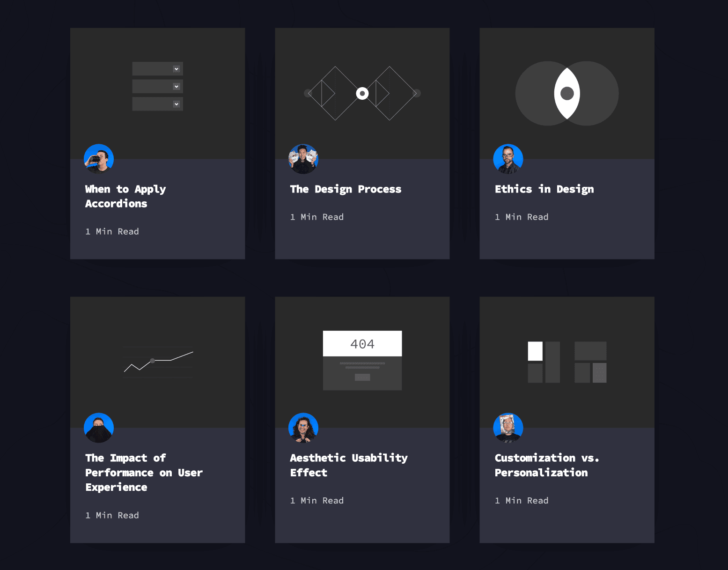The height and width of the screenshot is (570, 728).
Task: Click The Design Process title
Action: [346, 189]
